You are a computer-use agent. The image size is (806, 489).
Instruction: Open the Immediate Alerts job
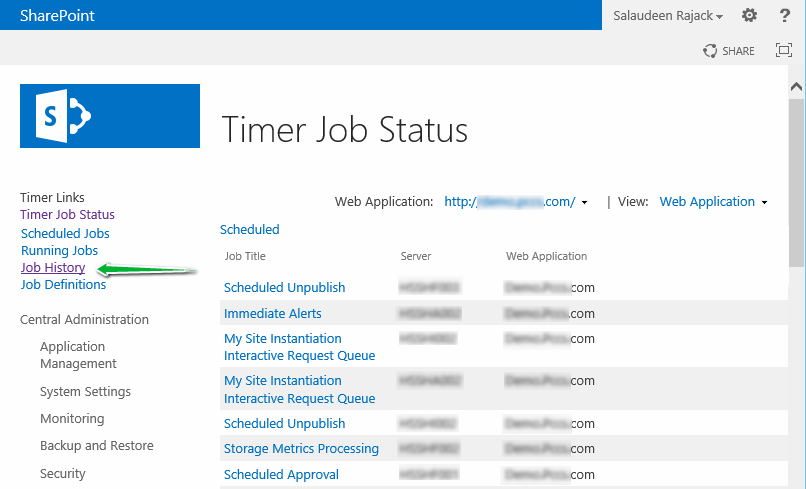[272, 314]
